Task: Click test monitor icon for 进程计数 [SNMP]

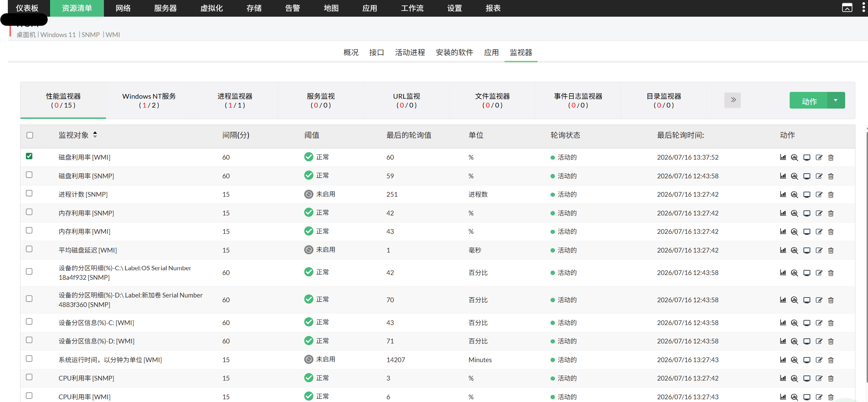Action: (794, 194)
